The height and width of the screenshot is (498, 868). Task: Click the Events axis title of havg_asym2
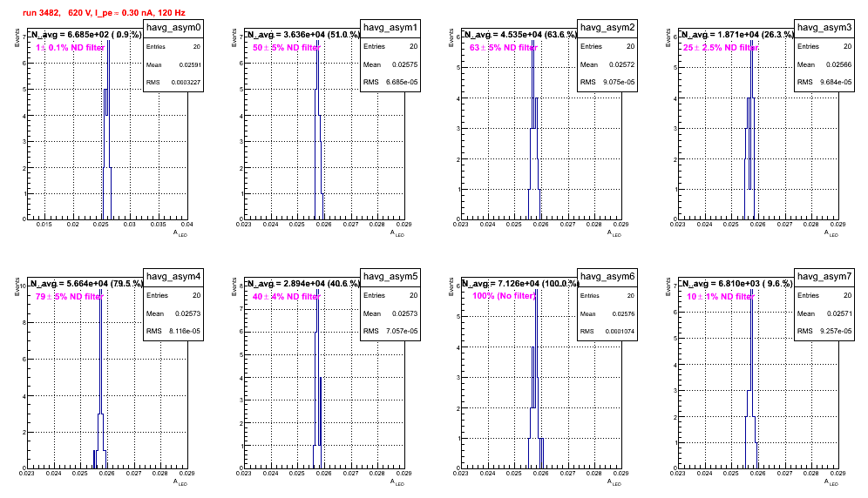(x=451, y=37)
